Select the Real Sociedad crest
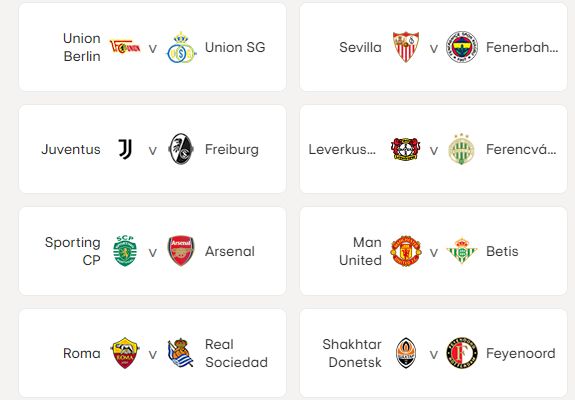 point(180,353)
